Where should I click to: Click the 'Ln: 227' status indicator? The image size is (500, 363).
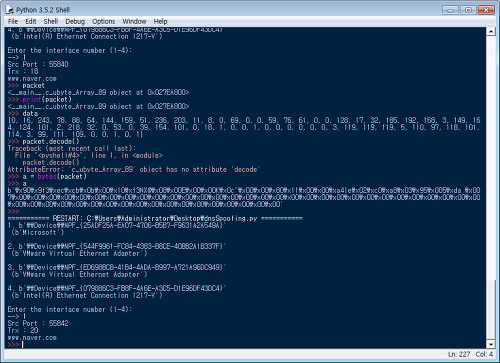459,354
